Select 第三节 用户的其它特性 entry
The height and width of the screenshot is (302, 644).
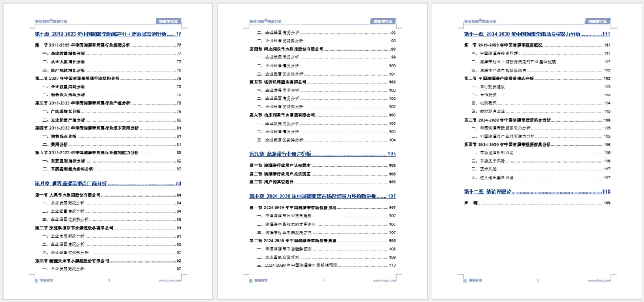pos(323,182)
